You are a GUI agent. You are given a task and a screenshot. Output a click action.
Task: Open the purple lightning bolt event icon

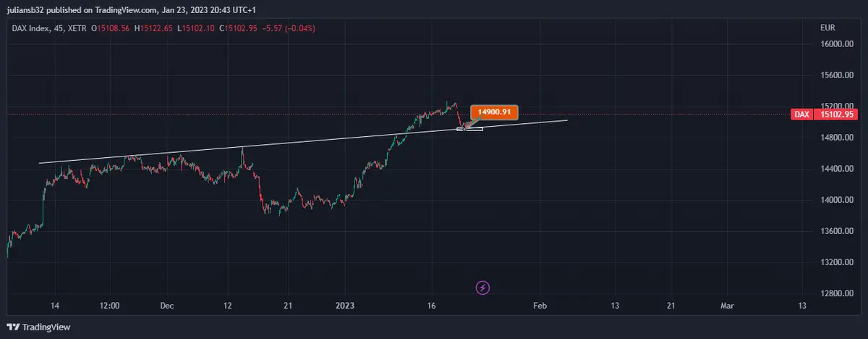pyautogui.click(x=483, y=288)
